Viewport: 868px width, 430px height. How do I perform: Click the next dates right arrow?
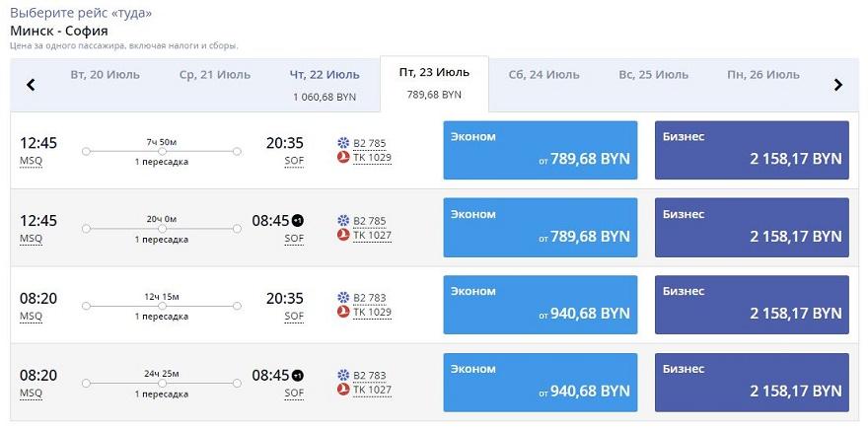pos(837,85)
